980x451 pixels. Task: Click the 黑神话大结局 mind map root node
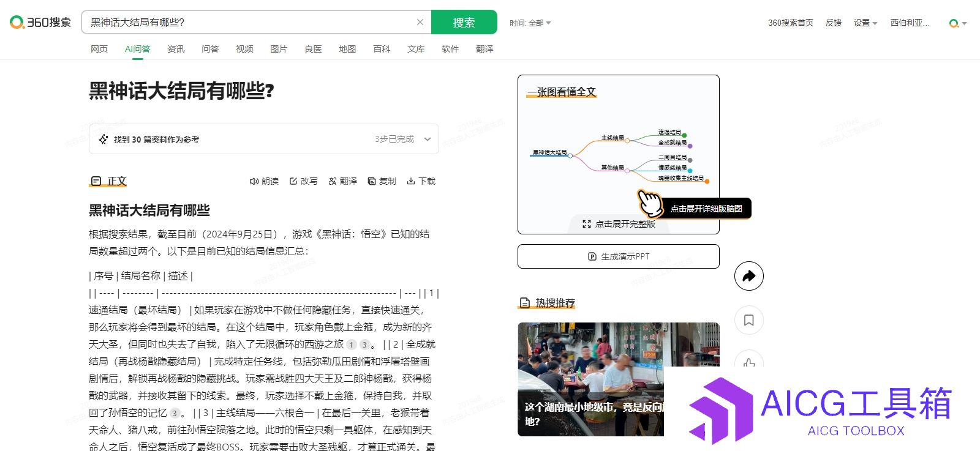click(x=549, y=152)
